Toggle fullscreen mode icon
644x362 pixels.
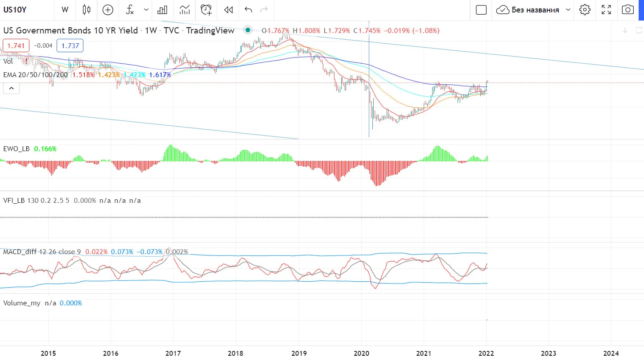point(606,9)
